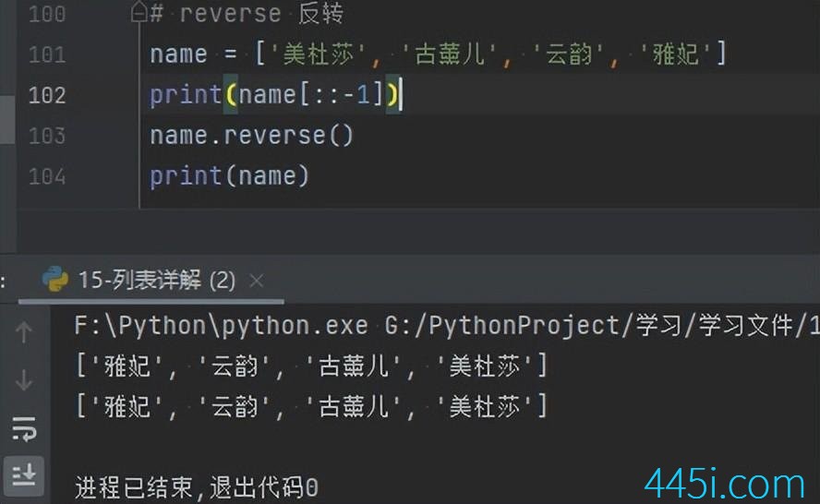Click line number 102 in gutter

point(47,96)
